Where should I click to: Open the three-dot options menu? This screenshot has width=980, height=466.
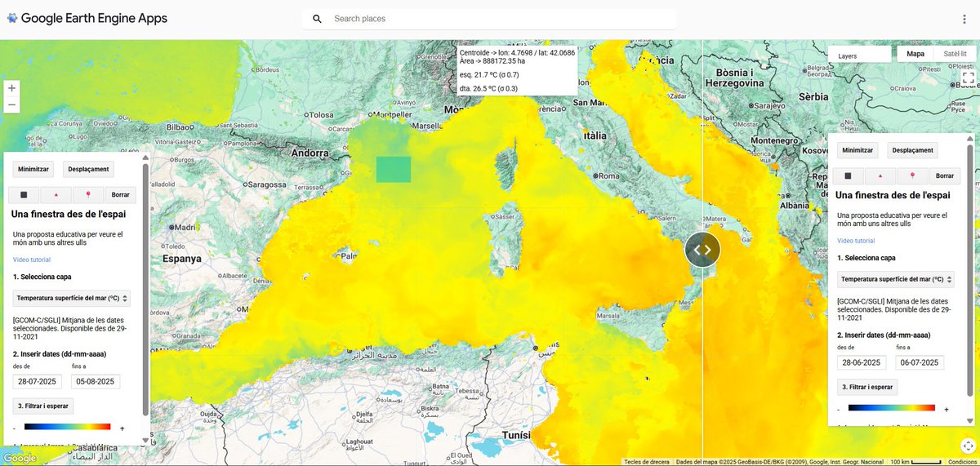964,19
